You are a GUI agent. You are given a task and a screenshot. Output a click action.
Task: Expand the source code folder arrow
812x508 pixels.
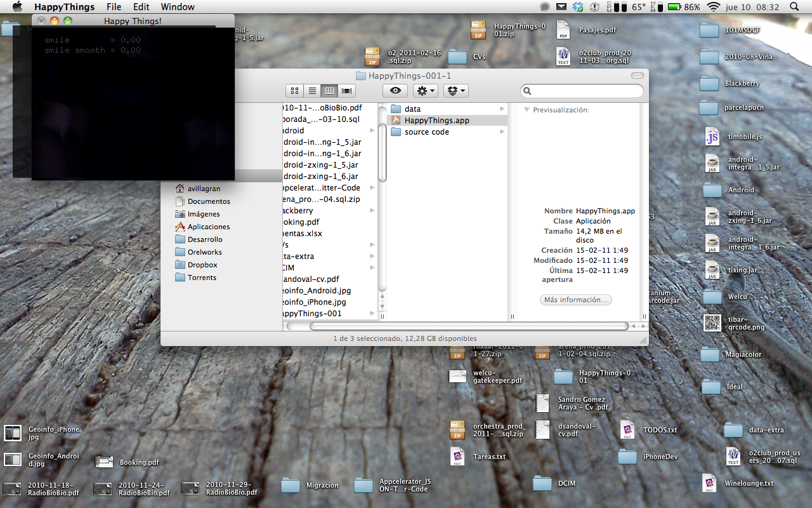[x=502, y=132]
